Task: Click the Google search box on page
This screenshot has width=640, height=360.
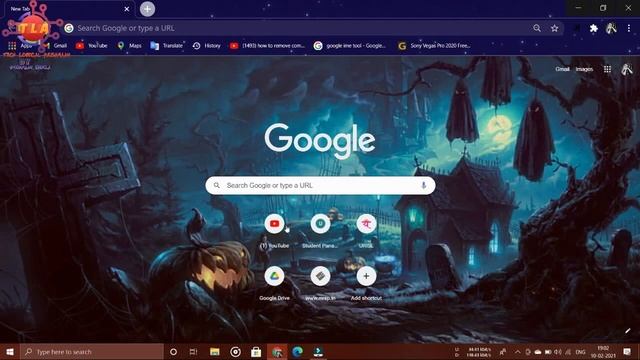Action: (320, 185)
